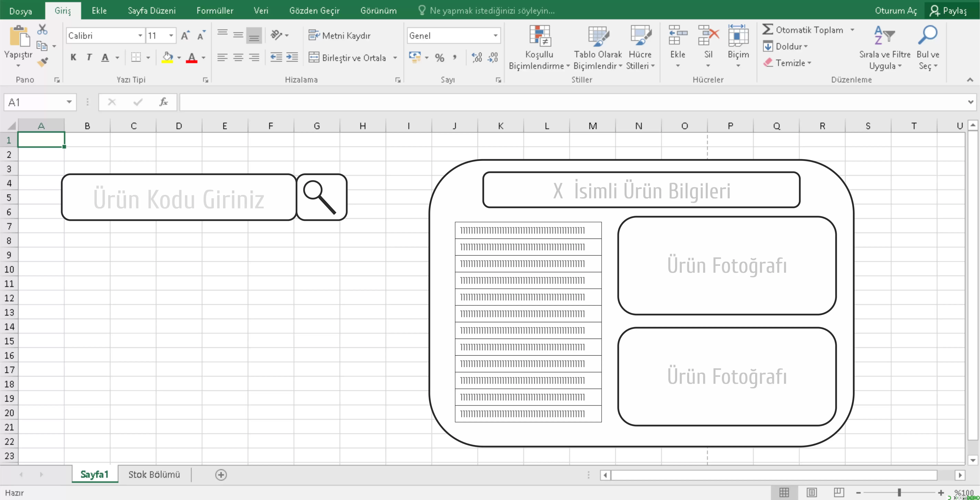Open the Ekle ribbon tab

coord(99,11)
